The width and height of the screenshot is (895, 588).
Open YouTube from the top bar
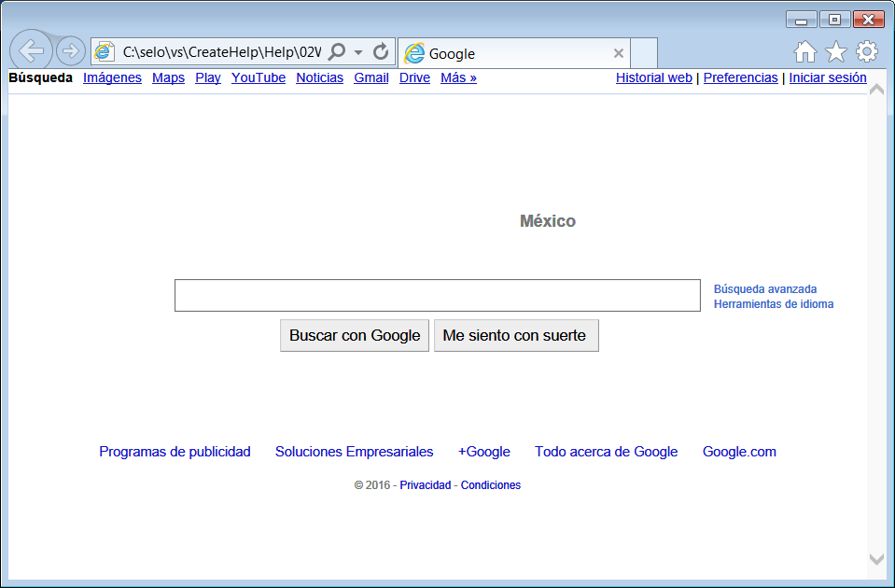coord(259,77)
